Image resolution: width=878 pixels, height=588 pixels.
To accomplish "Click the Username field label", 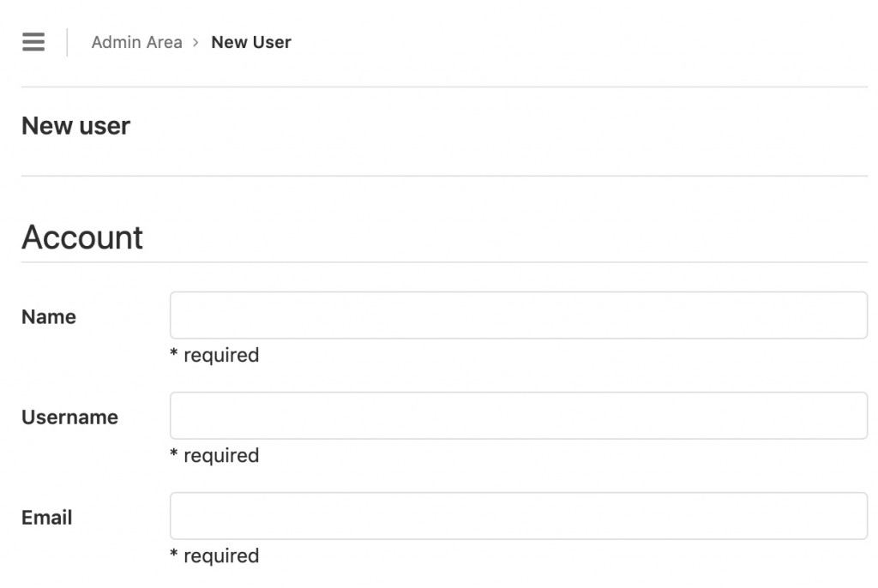I will coord(69,417).
